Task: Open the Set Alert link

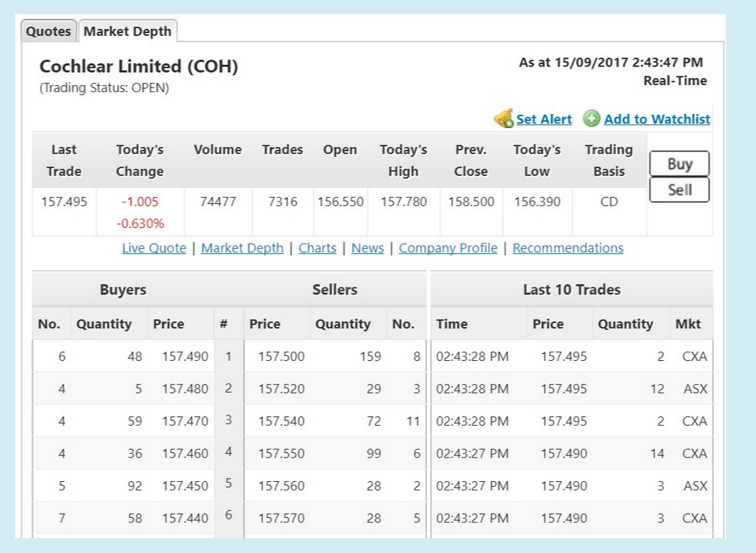Action: click(x=544, y=119)
